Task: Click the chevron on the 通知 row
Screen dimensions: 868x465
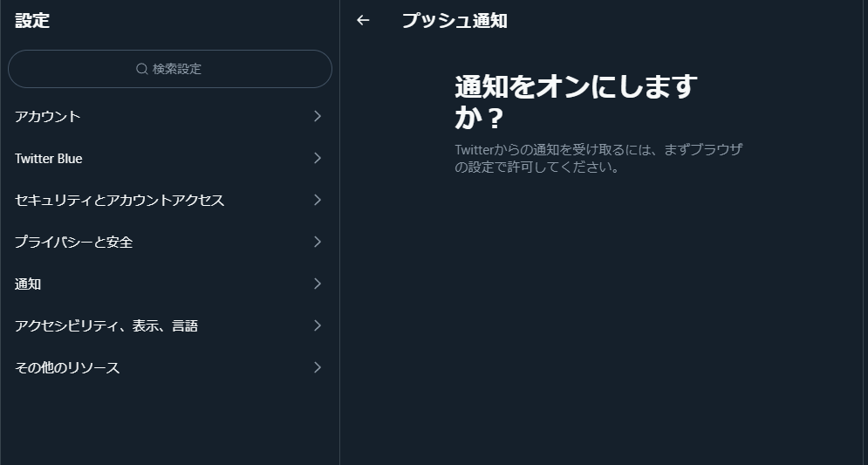Action: coord(318,284)
